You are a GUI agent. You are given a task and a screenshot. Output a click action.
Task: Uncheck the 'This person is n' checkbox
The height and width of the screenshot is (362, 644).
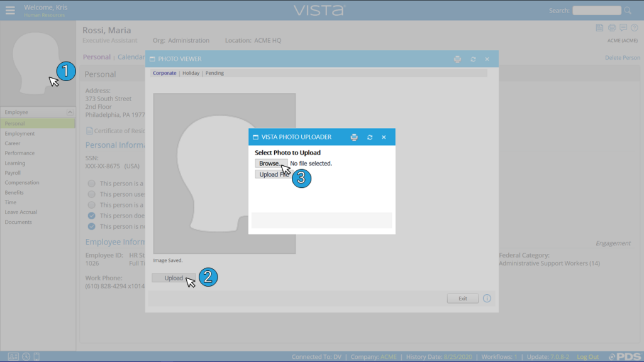pyautogui.click(x=92, y=226)
